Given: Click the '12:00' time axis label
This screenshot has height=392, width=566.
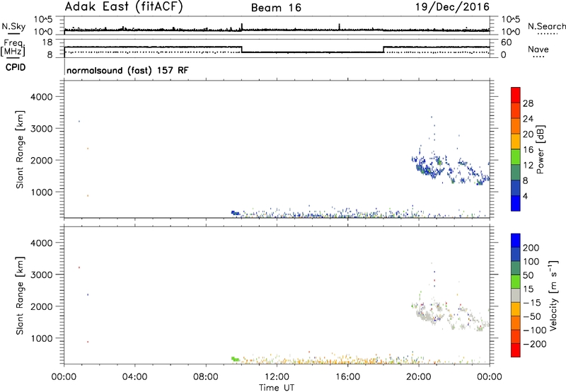Looking at the screenshot, I should click(277, 377).
